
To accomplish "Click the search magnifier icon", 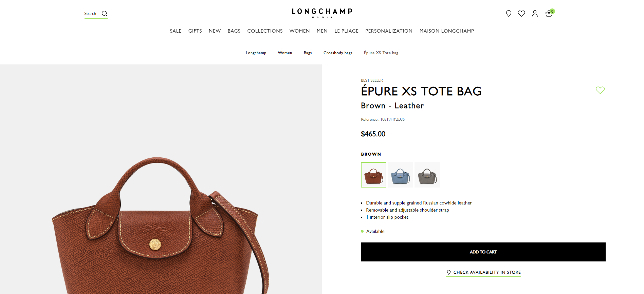I will point(105,14).
